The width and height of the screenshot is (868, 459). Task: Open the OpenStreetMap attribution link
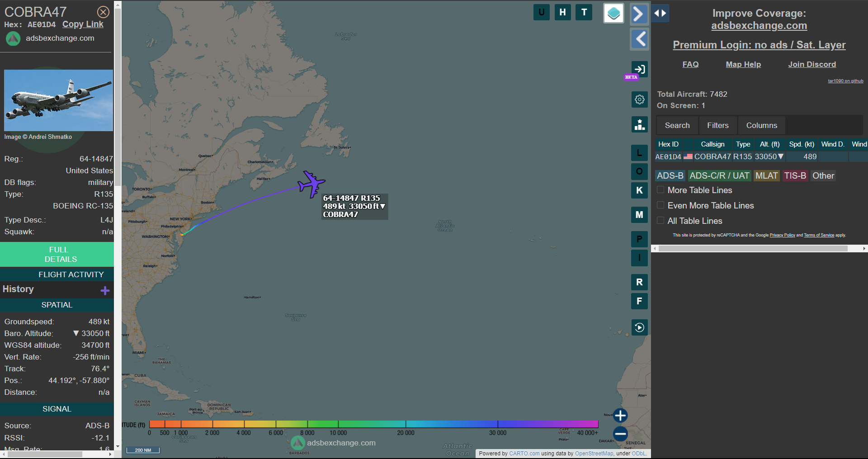click(594, 454)
